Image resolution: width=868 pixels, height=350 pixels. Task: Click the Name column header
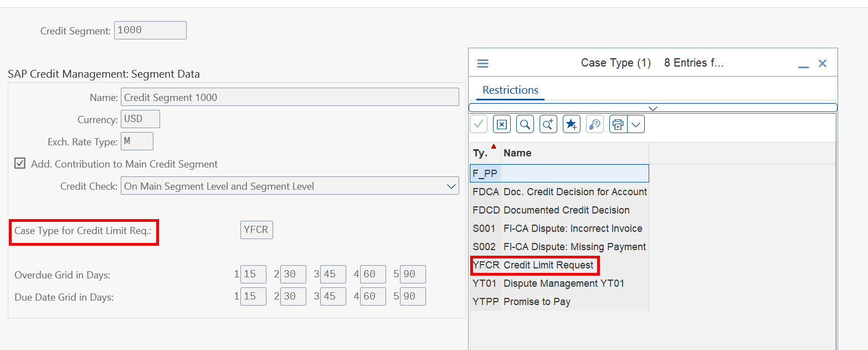point(575,153)
